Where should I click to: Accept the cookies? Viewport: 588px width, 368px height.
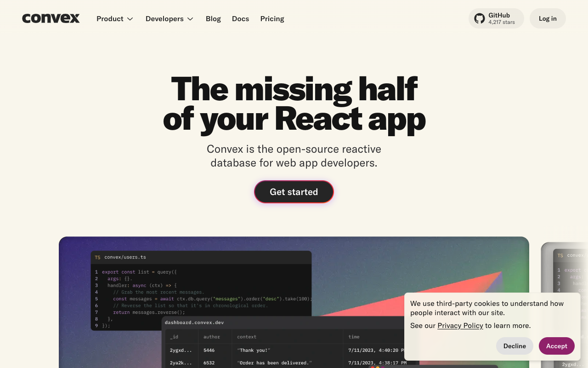tap(557, 346)
